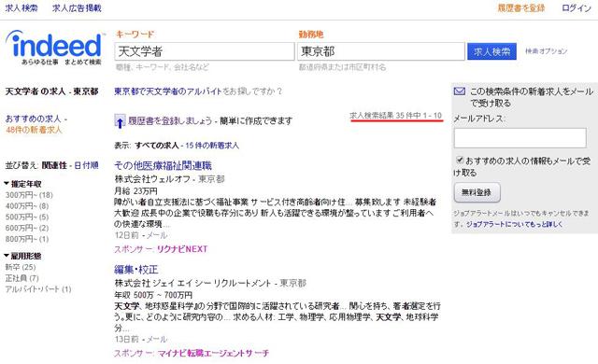Click the envelope icon for job alerts
This screenshot has height=364, width=598.
[x=460, y=91]
